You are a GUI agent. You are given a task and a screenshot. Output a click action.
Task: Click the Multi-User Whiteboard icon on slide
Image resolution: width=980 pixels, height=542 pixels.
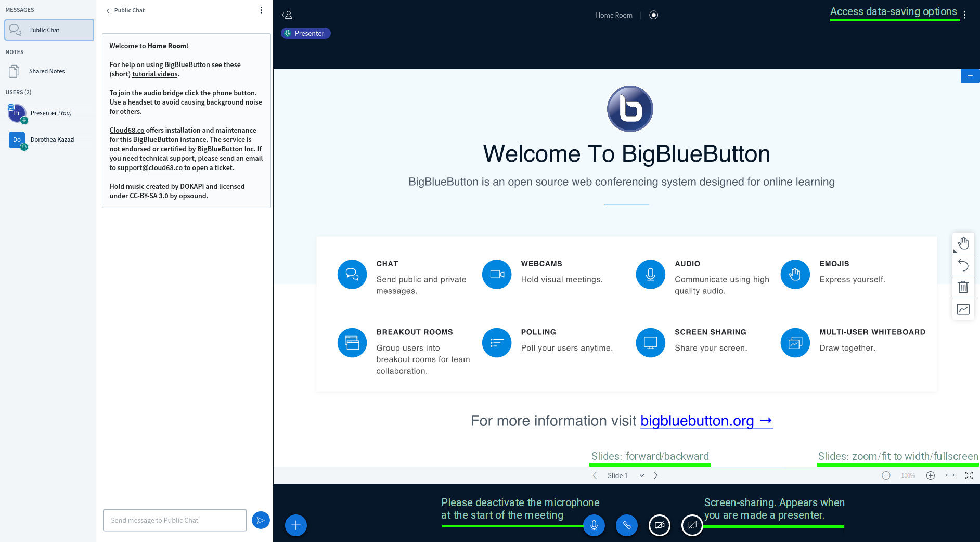(x=795, y=343)
